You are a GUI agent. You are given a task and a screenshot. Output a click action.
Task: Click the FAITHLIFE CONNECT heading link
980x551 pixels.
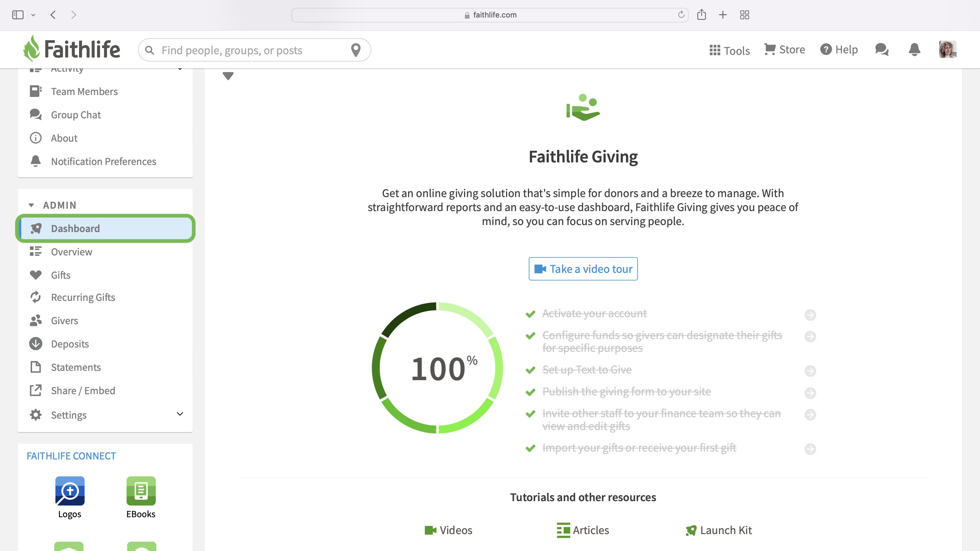click(x=71, y=456)
